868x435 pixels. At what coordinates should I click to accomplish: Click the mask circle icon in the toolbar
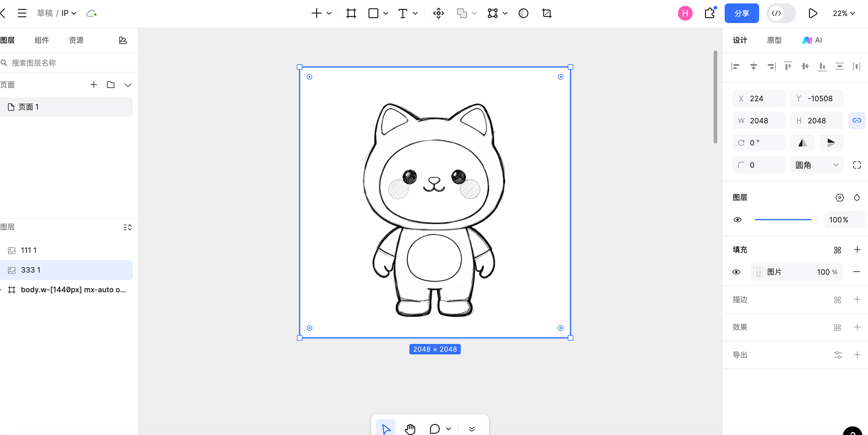click(x=523, y=14)
